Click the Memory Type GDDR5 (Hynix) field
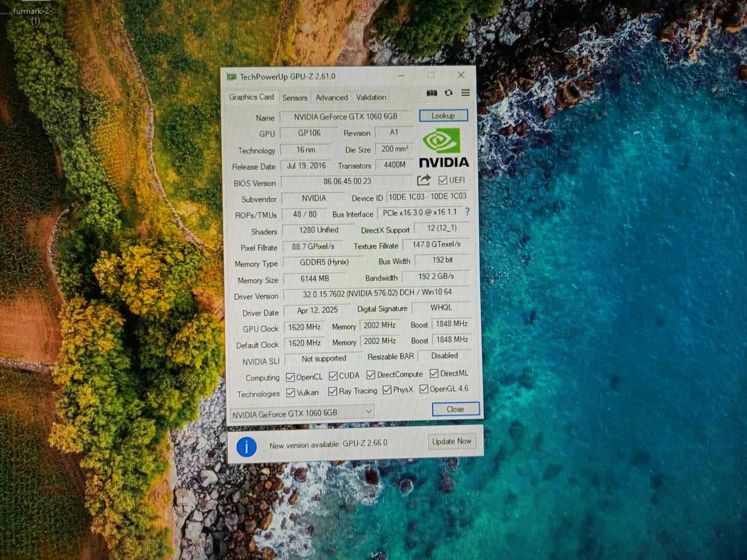This screenshot has width=747, height=560. point(324,262)
